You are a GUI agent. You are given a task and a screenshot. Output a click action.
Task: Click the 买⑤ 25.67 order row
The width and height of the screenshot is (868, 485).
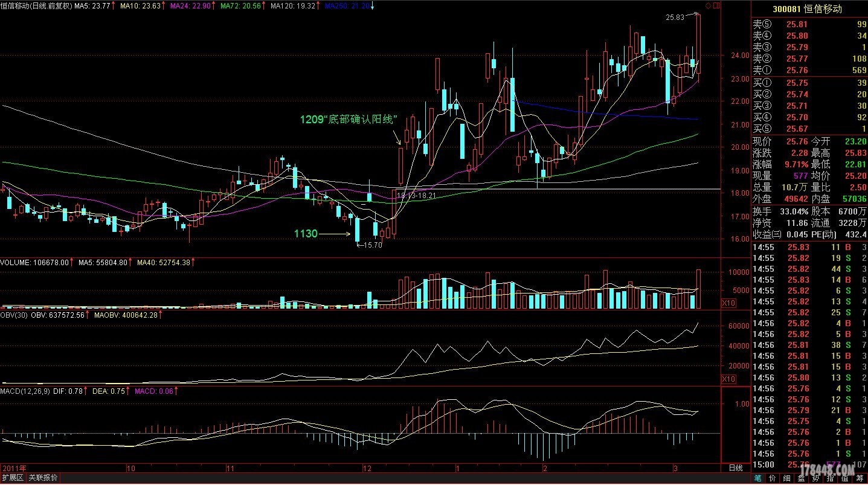click(809, 129)
